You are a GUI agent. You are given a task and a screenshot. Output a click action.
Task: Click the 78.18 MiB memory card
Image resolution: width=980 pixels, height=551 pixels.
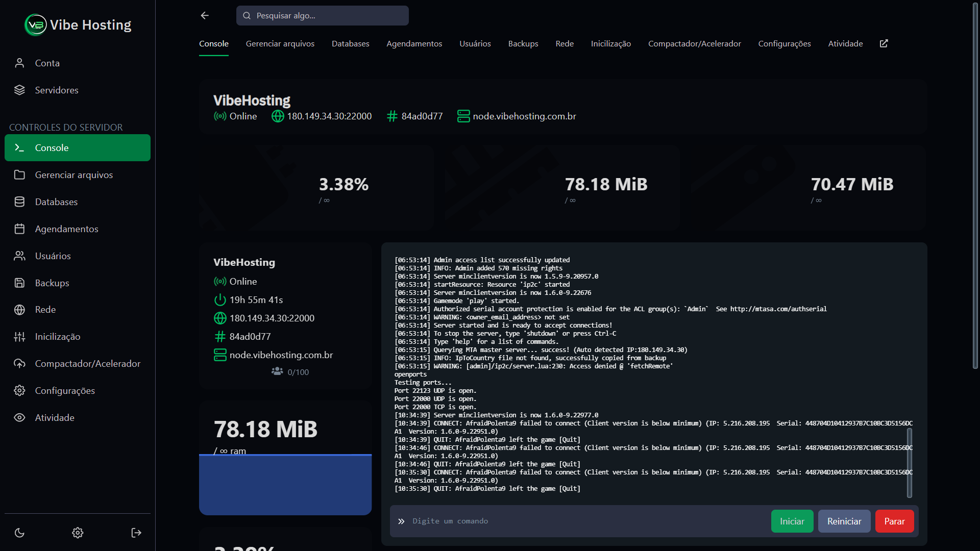tap(562, 188)
